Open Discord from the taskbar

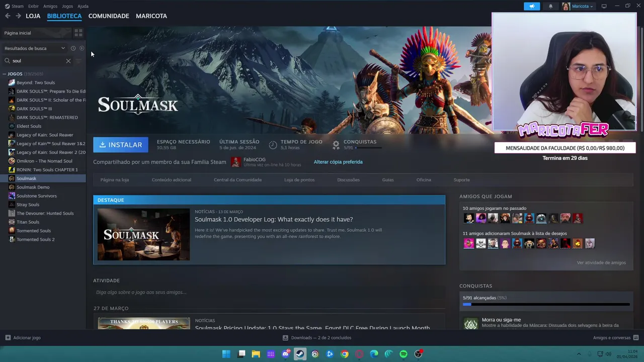tap(286, 354)
